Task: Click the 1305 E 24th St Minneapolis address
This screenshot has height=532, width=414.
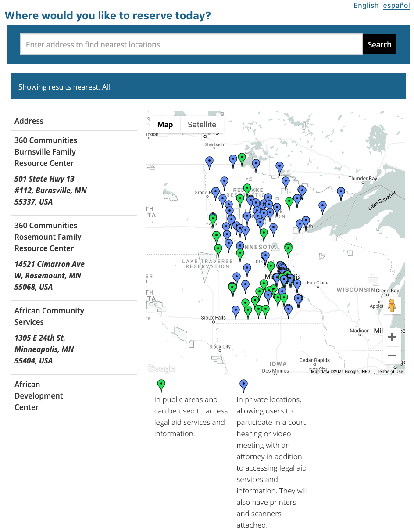Action: (x=44, y=349)
